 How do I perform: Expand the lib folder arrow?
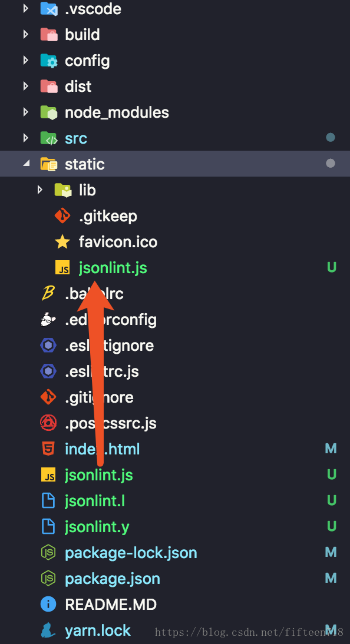(39, 190)
